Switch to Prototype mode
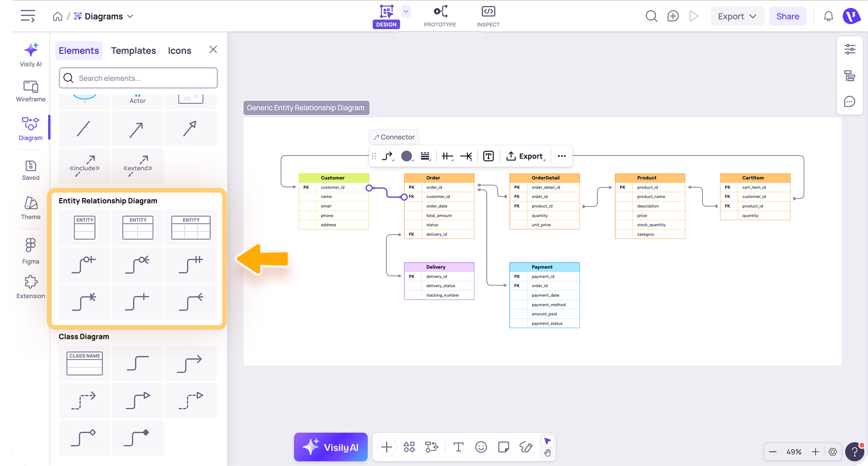This screenshot has width=868, height=466. (x=440, y=16)
